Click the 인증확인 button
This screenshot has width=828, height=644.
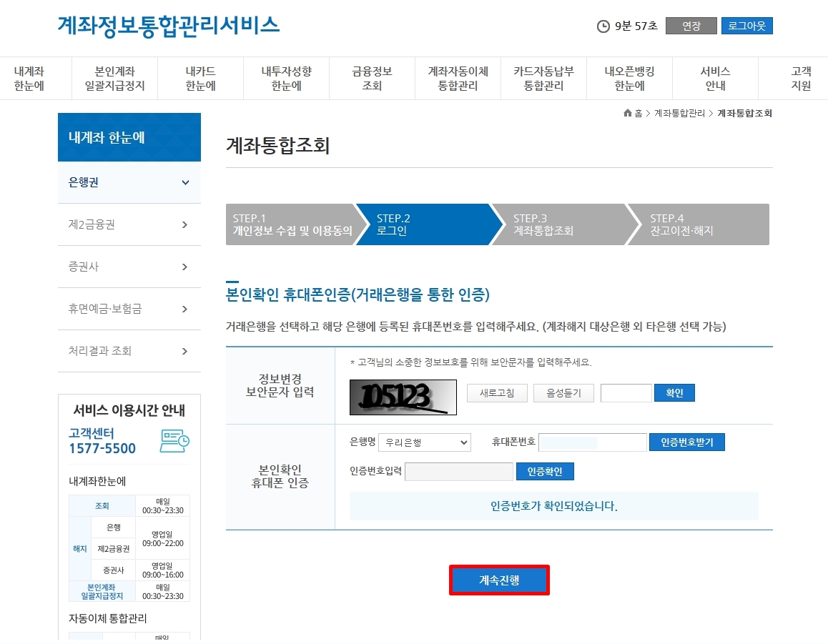pos(544,472)
